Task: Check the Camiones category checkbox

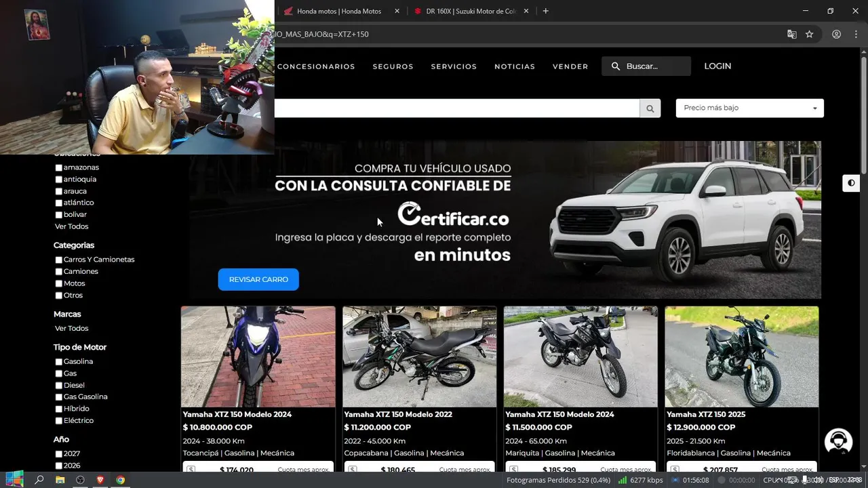Action: click(58, 272)
